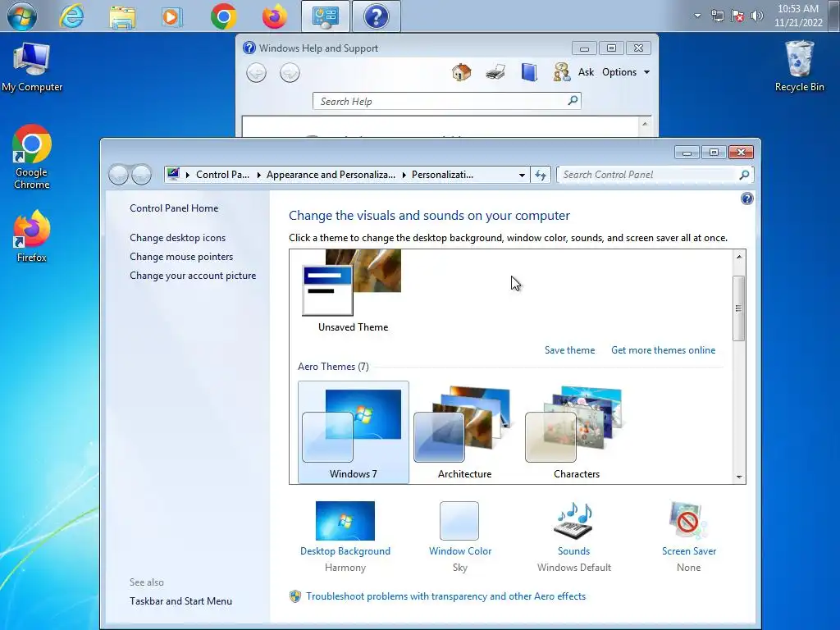Open Screen Saver settings icon
Image resolution: width=840 pixels, height=630 pixels.
(688, 520)
